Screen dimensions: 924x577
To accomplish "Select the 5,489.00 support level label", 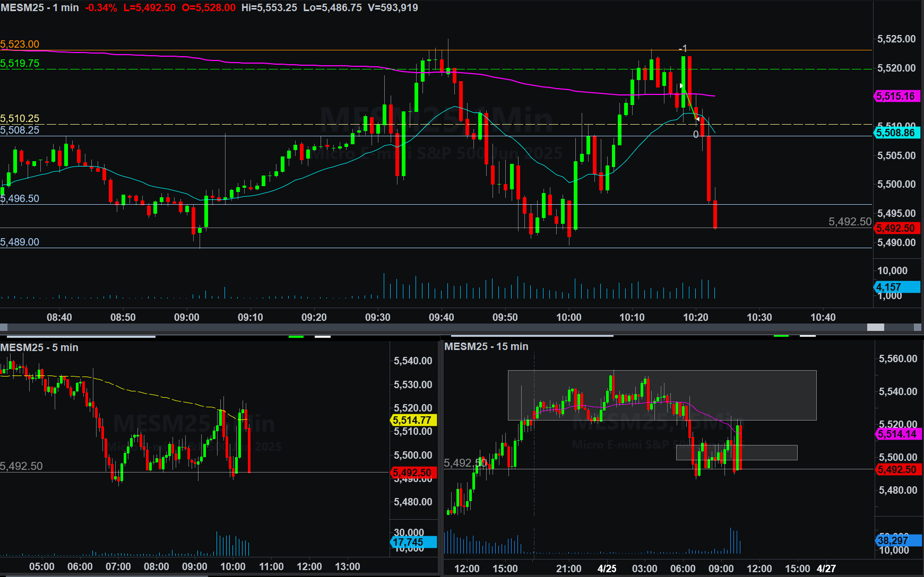I will coord(20,242).
